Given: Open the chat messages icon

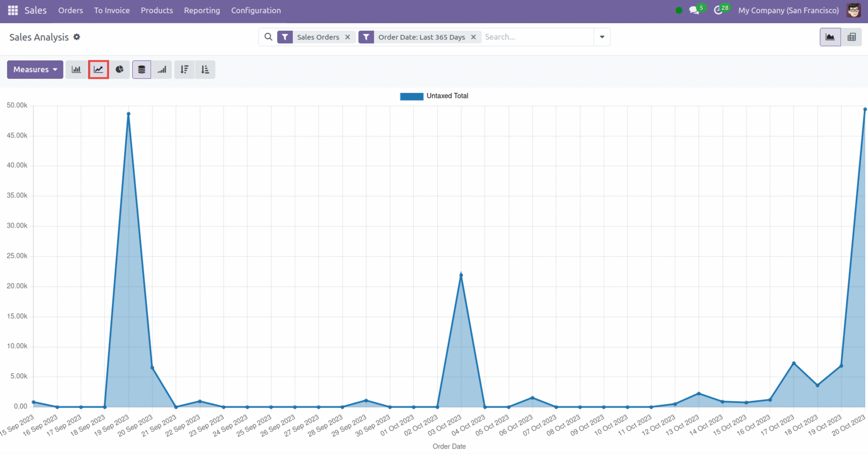Looking at the screenshot, I should (x=694, y=11).
